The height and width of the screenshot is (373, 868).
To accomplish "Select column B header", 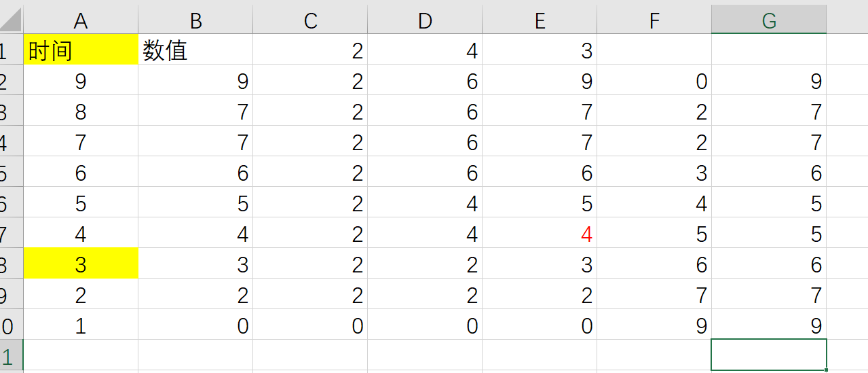I will (195, 21).
